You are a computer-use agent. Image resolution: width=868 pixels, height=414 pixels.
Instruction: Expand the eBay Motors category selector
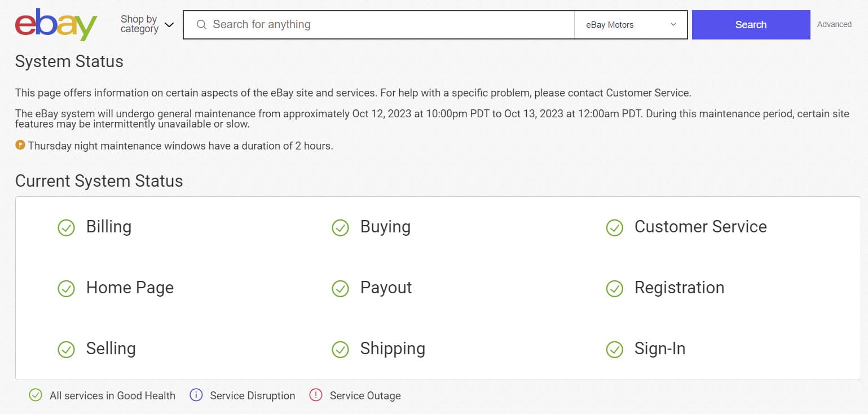(631, 25)
